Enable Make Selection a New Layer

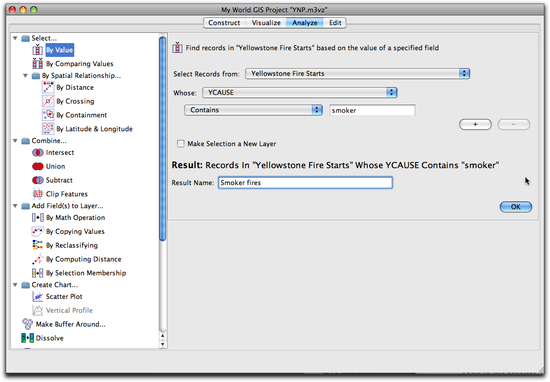181,143
